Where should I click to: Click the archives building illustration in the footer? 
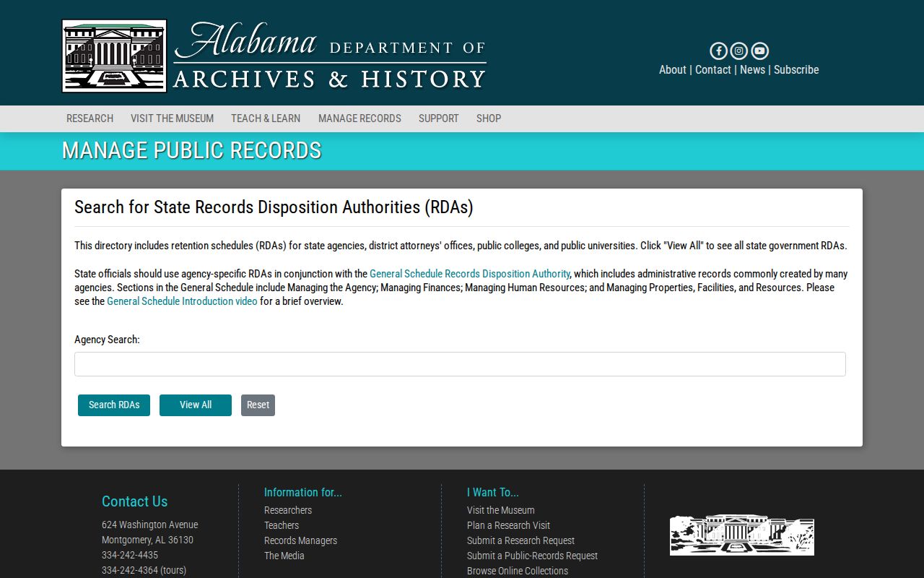point(741,535)
